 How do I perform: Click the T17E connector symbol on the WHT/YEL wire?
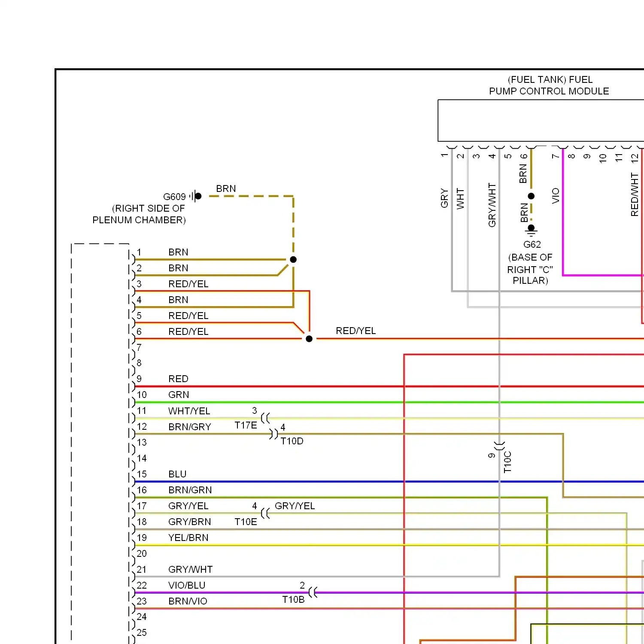click(x=265, y=418)
